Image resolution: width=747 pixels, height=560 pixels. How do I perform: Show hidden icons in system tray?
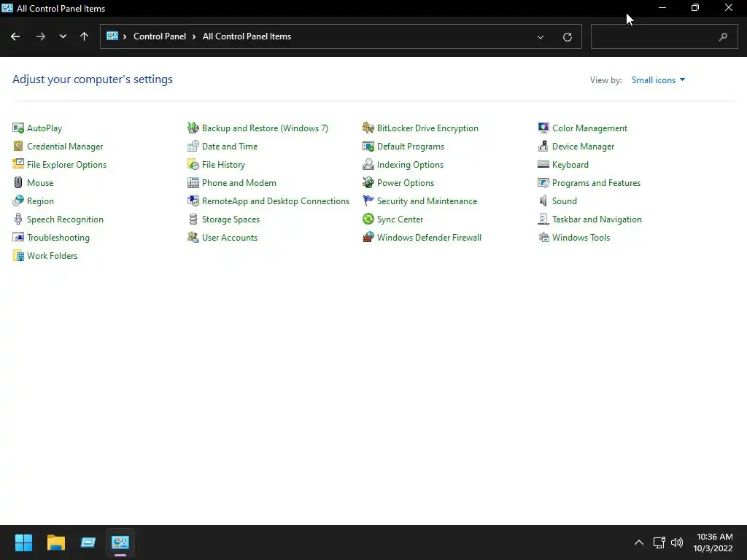pos(639,542)
